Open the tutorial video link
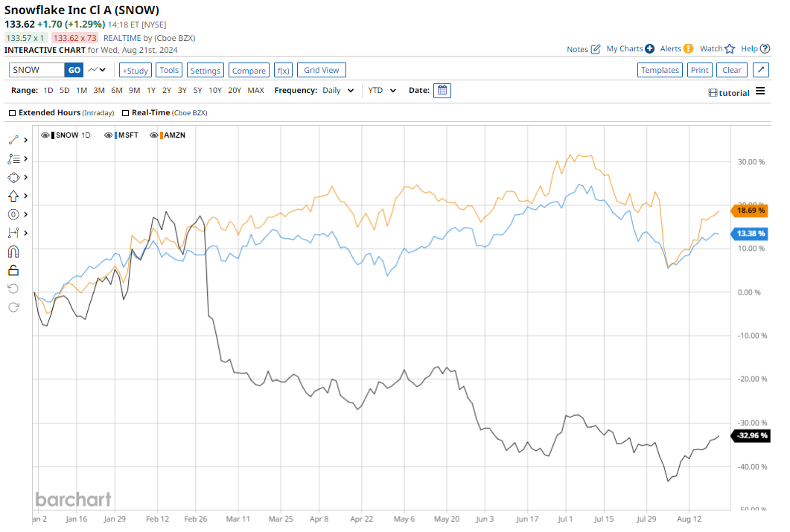 pos(729,92)
